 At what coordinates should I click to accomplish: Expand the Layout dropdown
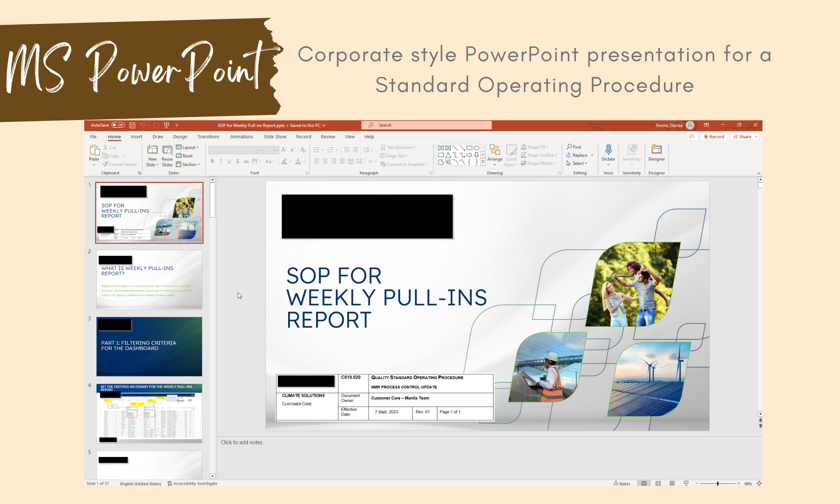click(188, 147)
